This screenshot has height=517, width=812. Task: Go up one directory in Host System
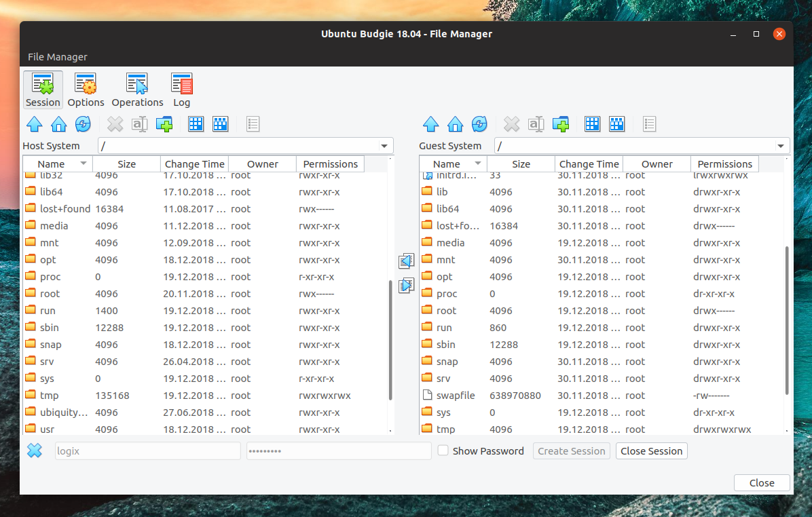point(35,124)
